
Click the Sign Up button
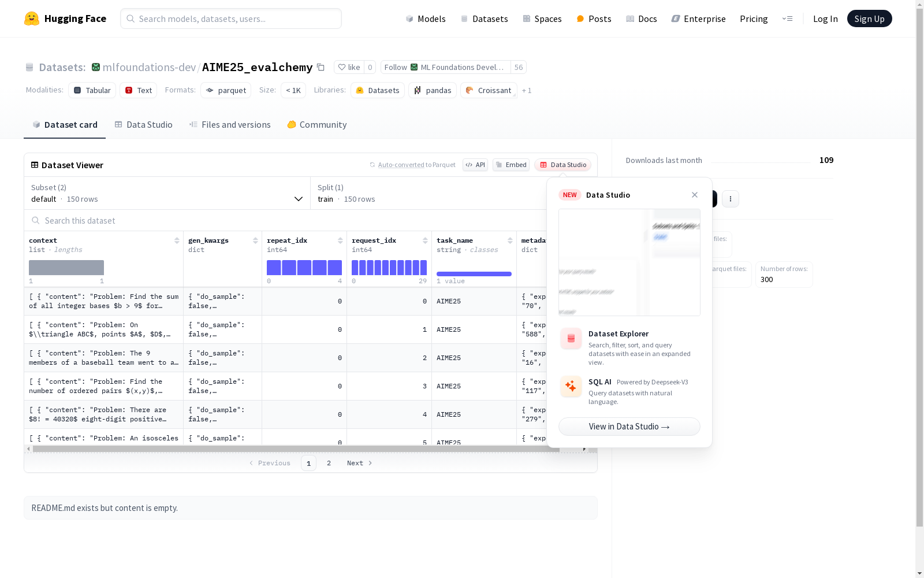[869, 18]
